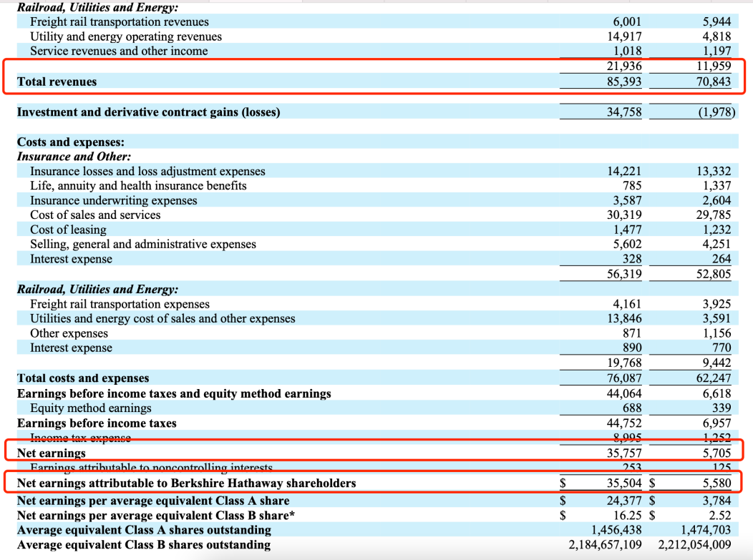
Task: Select the utility revenue value 4,818
Action: coord(716,36)
